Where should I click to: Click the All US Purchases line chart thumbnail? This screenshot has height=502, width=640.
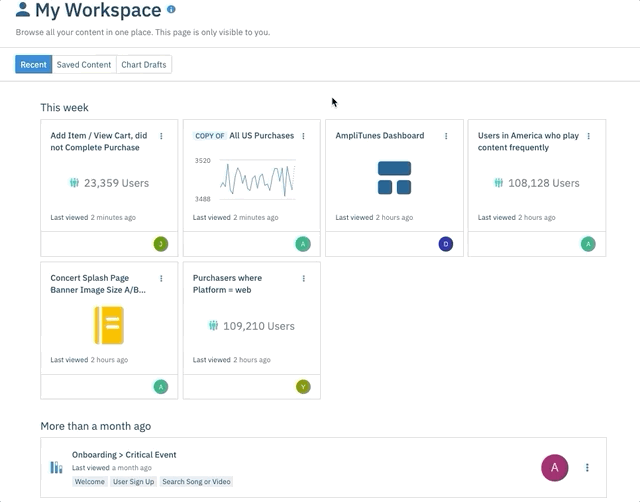coord(257,178)
